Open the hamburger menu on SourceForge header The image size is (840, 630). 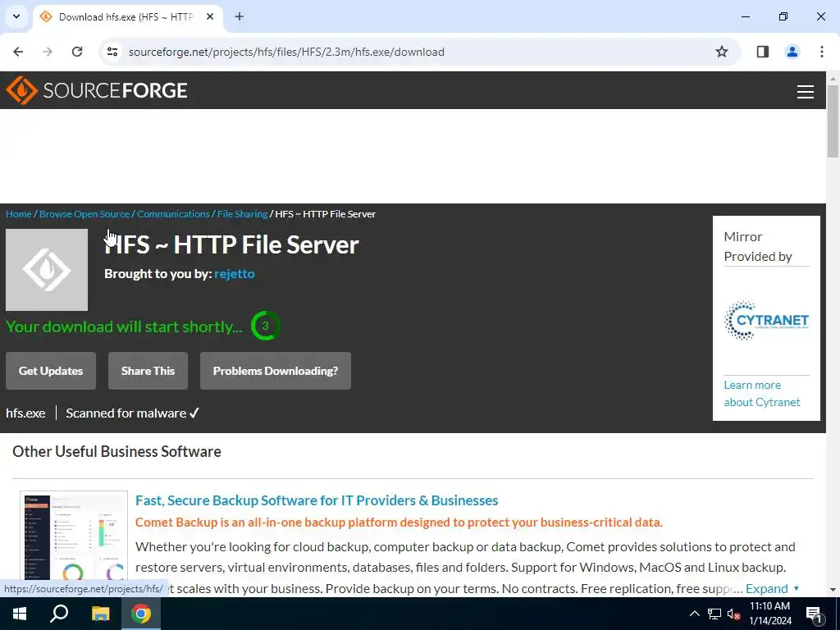(x=806, y=92)
